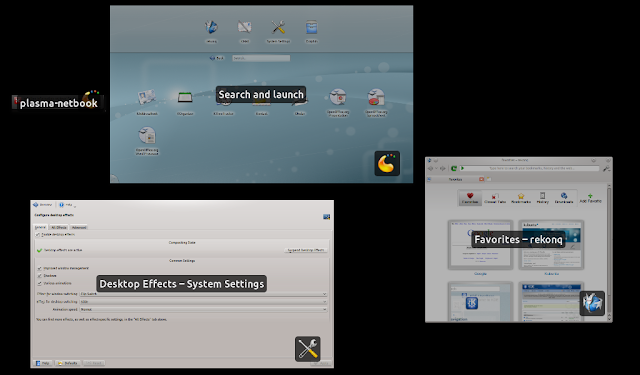This screenshot has width=640, height=375.
Task: Select the Favorites tab in rekonq tab bar
Action: click(x=456, y=179)
